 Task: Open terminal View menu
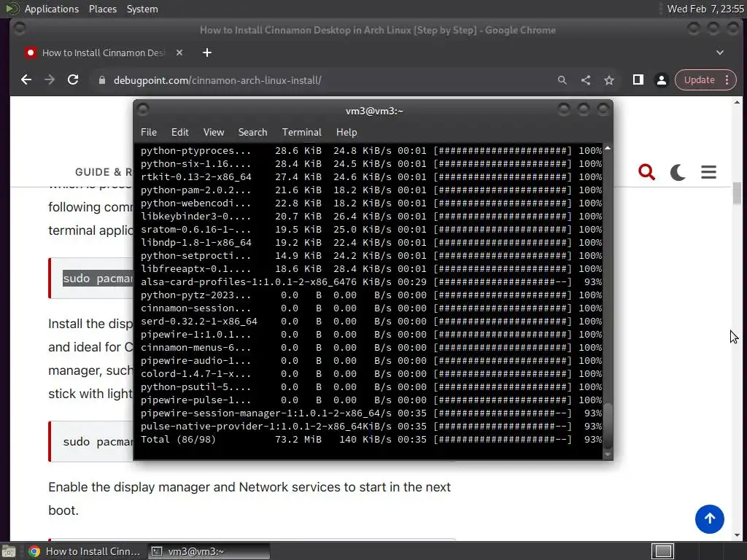pos(214,132)
